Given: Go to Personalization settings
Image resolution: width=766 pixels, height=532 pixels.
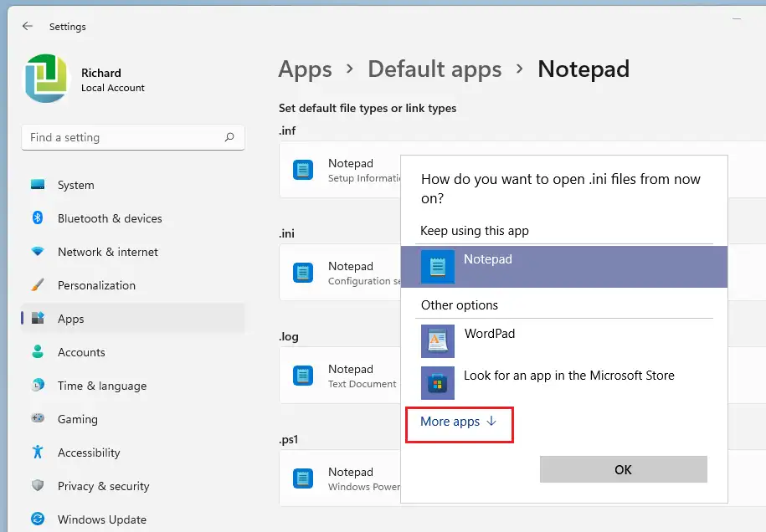Looking at the screenshot, I should [96, 285].
